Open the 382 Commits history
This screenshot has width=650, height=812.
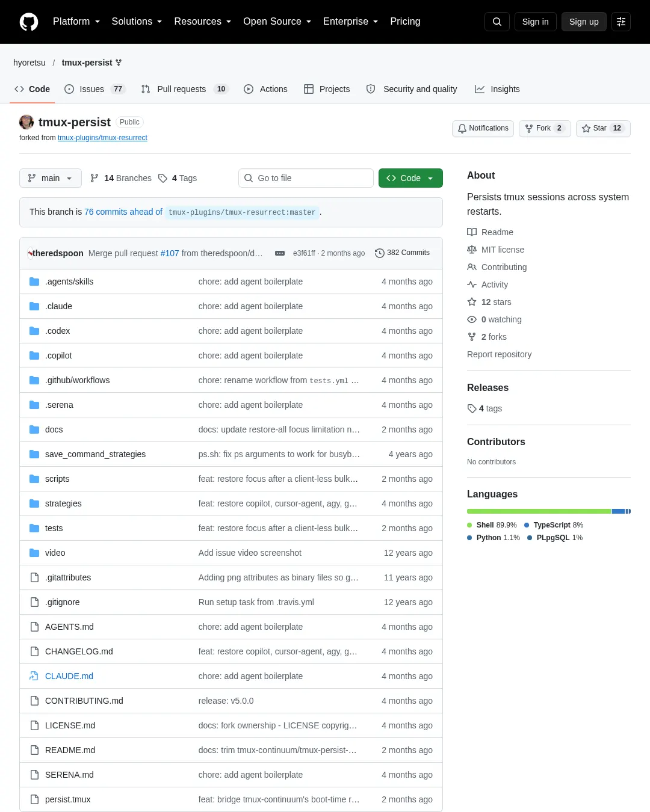coord(402,253)
